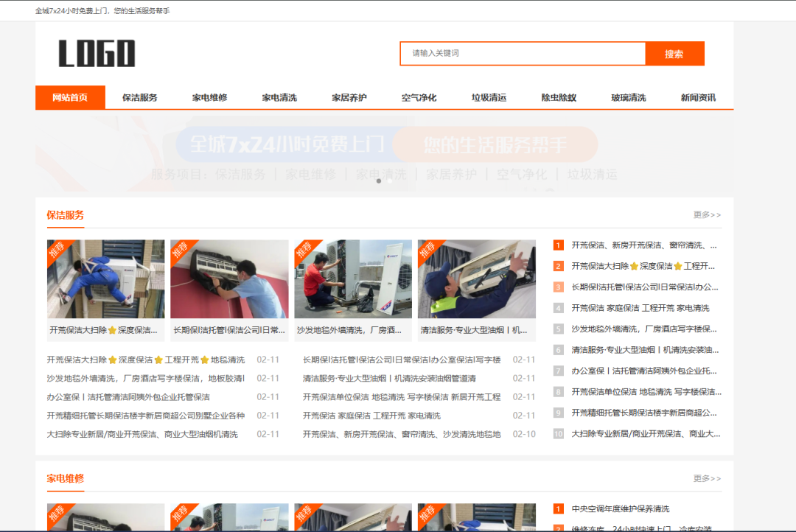Open the 保洁服务 nav menu item

click(139, 97)
